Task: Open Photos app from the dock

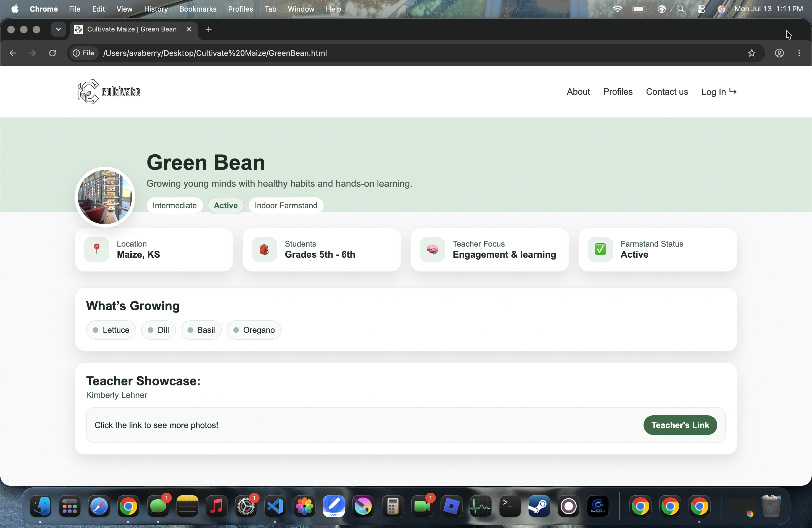Action: click(x=305, y=506)
